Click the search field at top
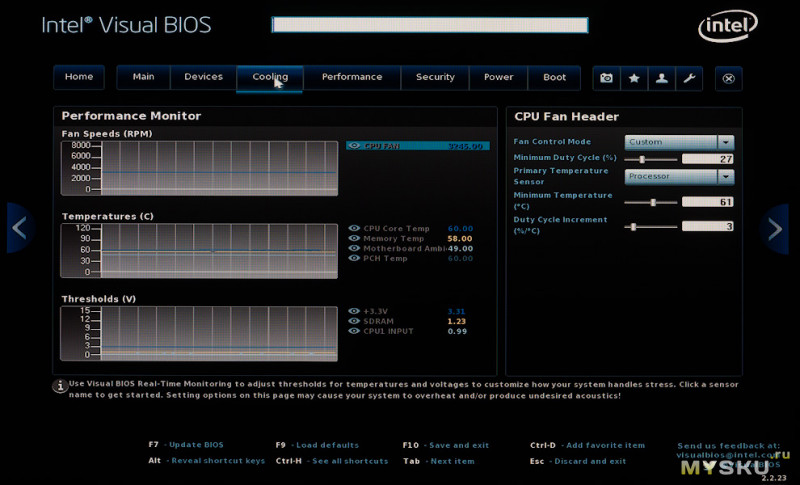The image size is (800, 485). 430,25
